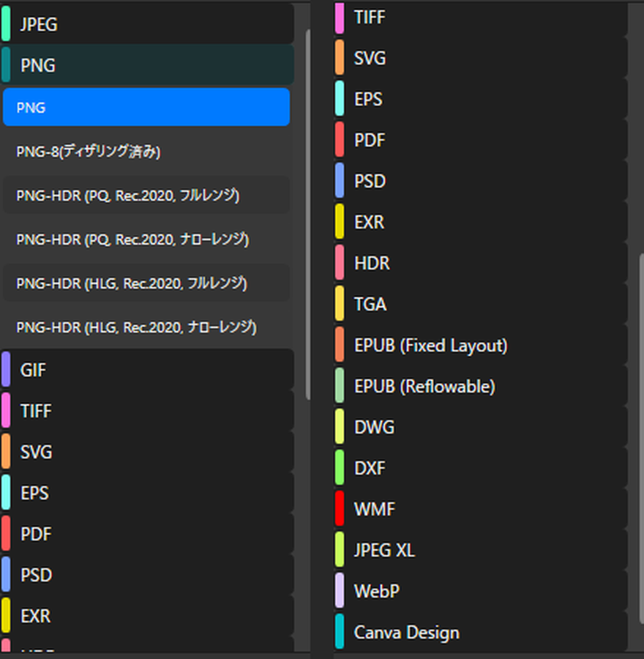
Task: Open EXR in the list containing GIF
Action: click(147, 616)
